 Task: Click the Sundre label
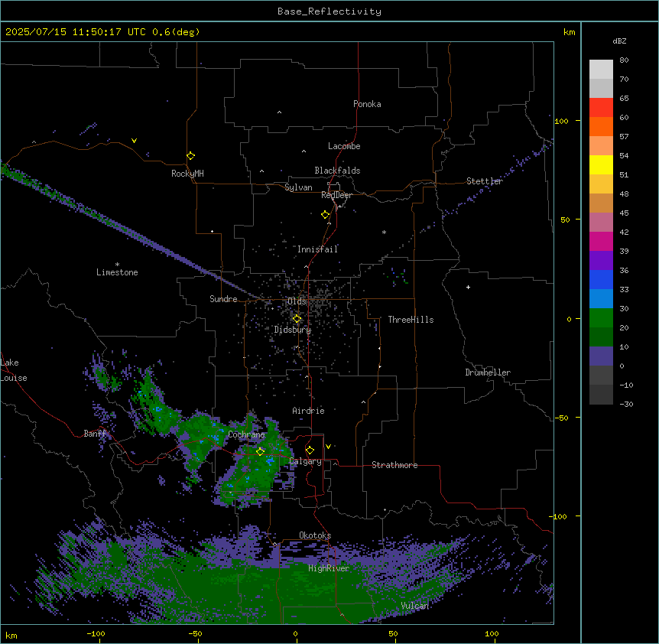(223, 299)
